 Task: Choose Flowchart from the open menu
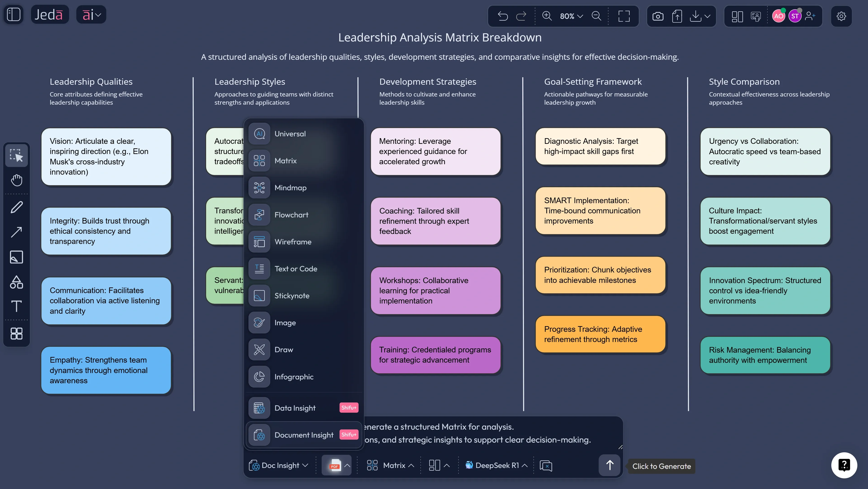pyautogui.click(x=291, y=215)
